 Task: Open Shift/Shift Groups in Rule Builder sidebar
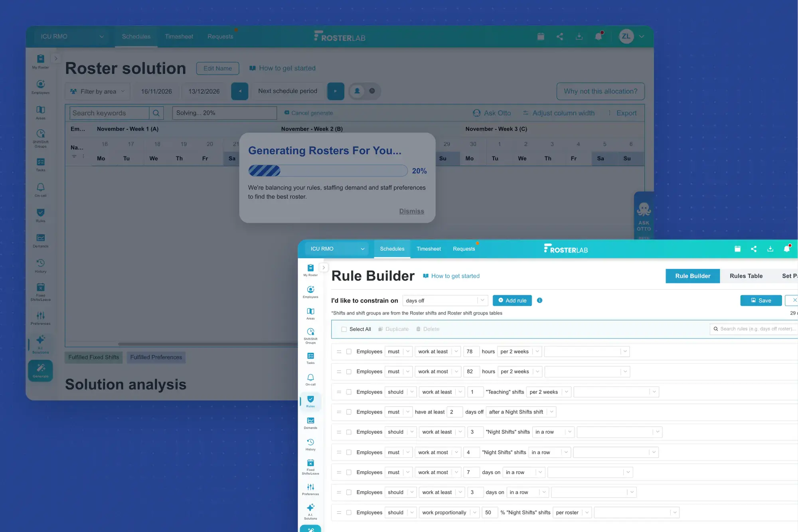[x=310, y=336]
